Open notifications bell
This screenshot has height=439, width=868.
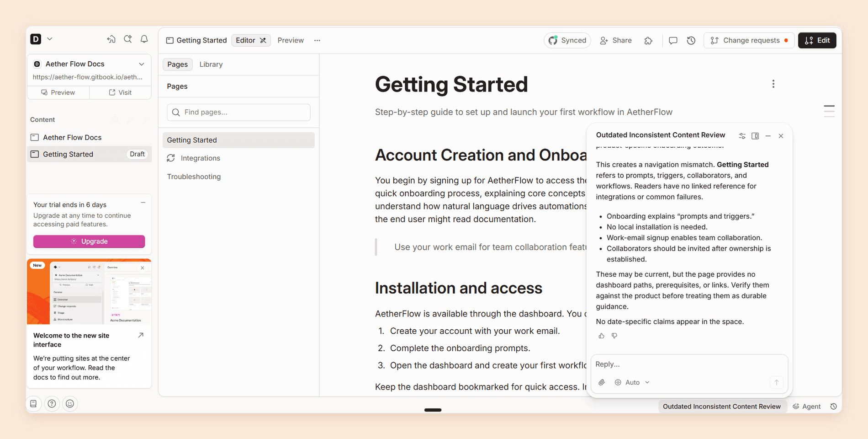144,39
